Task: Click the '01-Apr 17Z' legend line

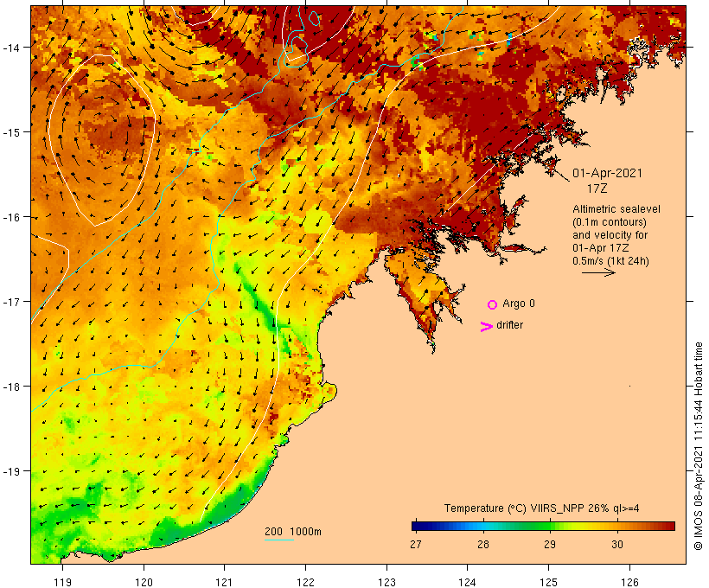Action: 600,248
